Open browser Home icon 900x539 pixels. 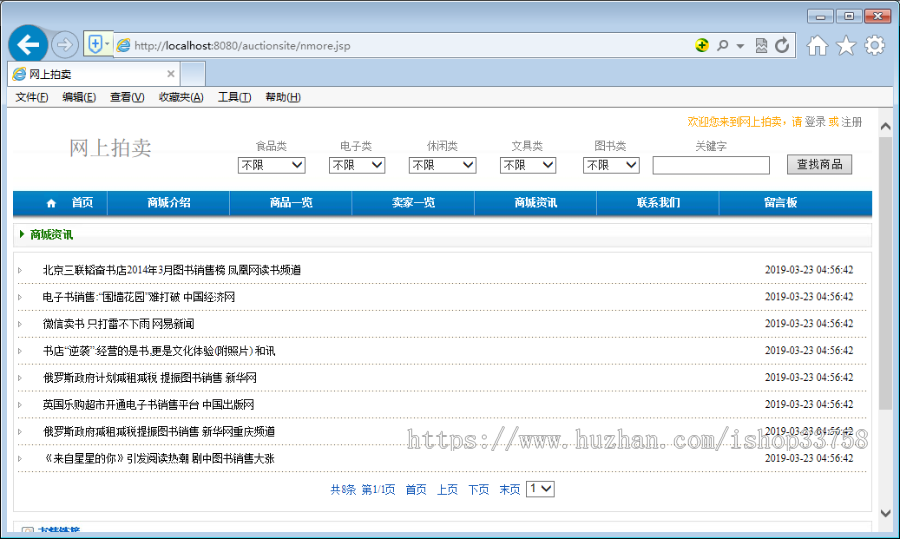(817, 45)
